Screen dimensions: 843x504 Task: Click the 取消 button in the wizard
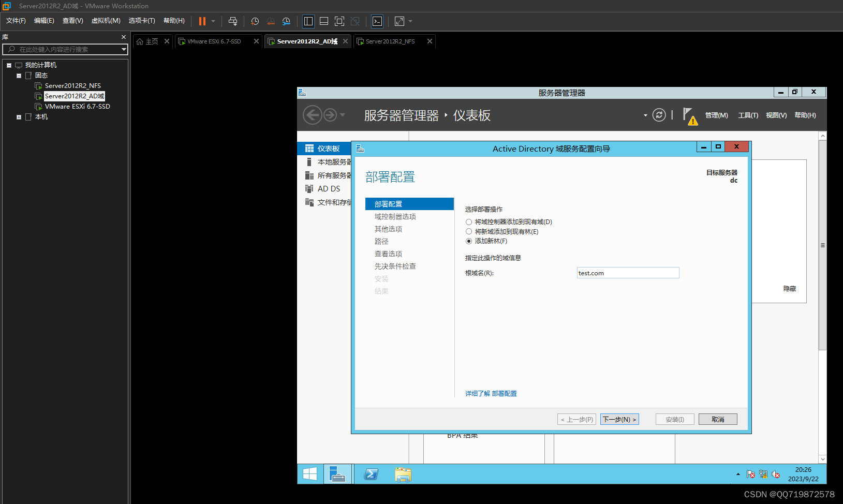coord(718,419)
